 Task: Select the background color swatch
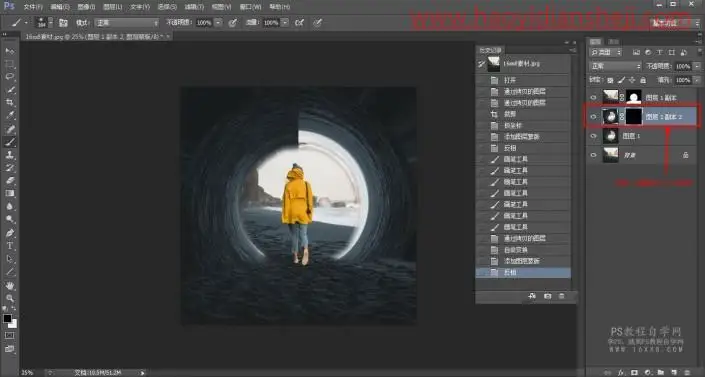pos(13,324)
